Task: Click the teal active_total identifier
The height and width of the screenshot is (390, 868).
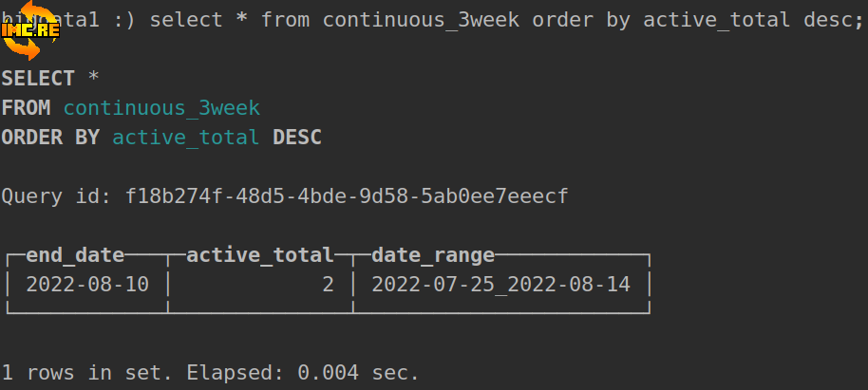Action: click(186, 138)
